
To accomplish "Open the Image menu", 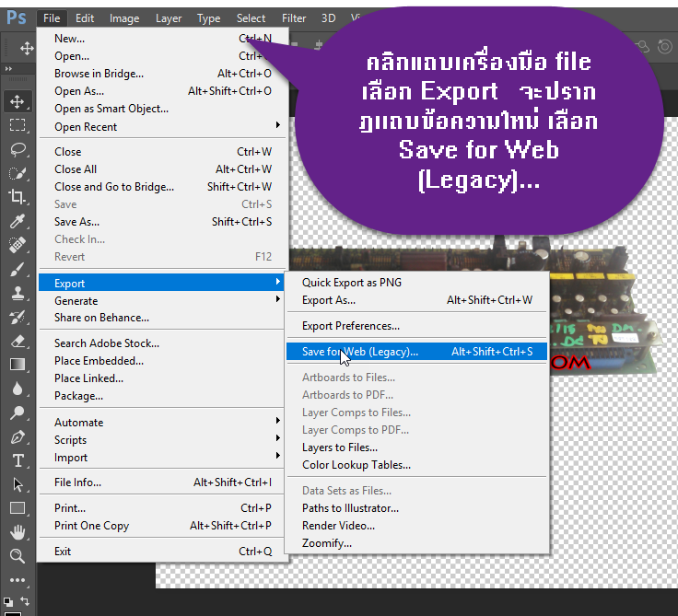I will [124, 18].
